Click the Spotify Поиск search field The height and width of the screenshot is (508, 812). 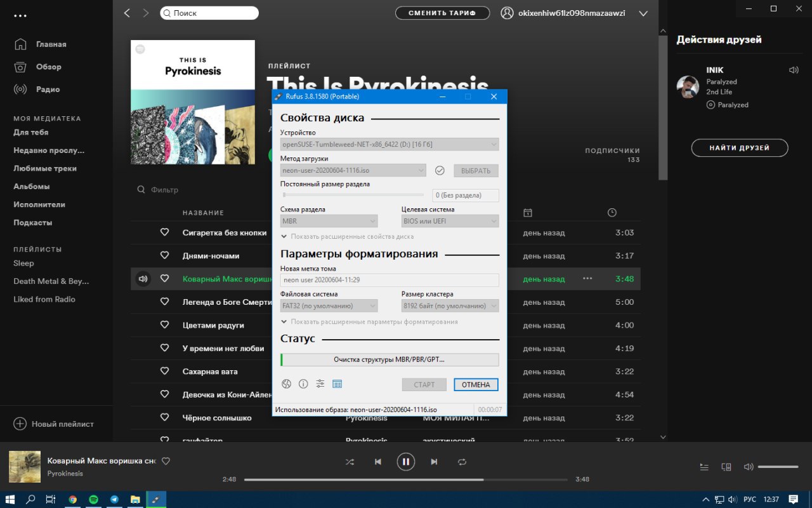coord(209,13)
